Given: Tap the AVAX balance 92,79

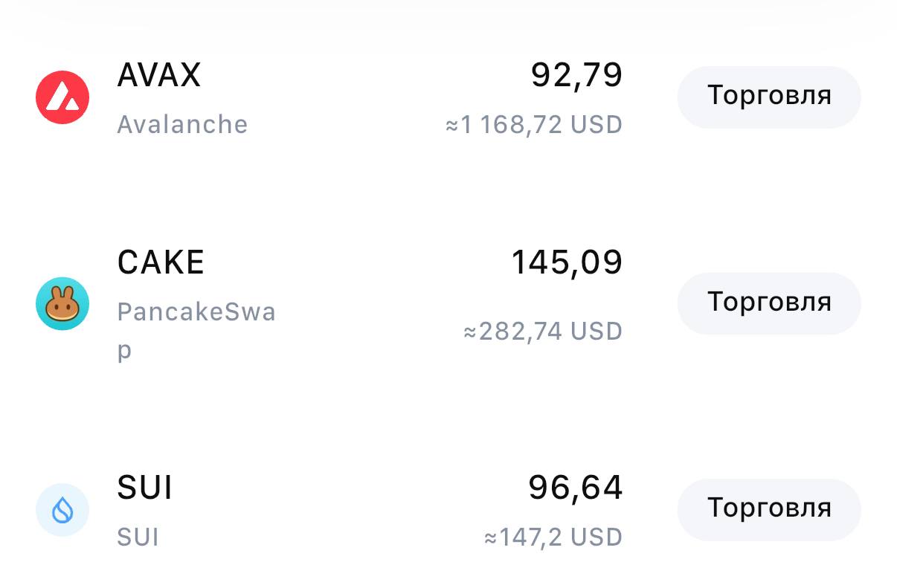Looking at the screenshot, I should point(576,75).
